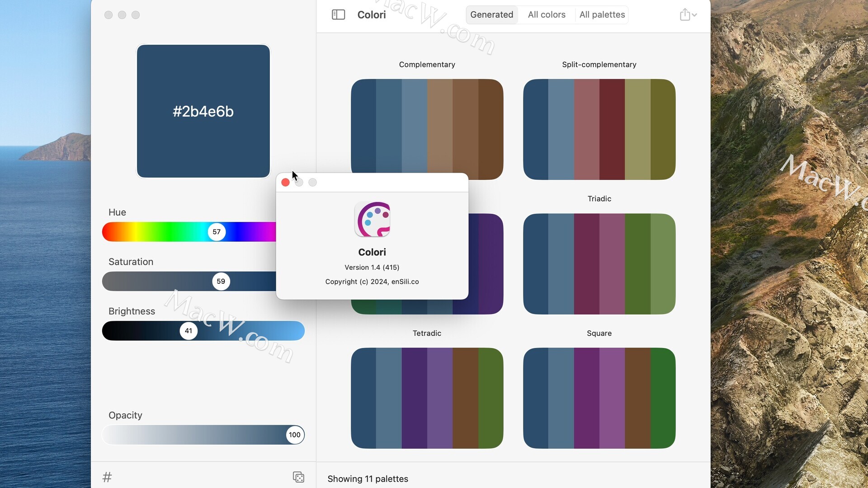The height and width of the screenshot is (488, 868).
Task: Click the olive swatch in Split-complementary palette
Action: [x=663, y=129]
